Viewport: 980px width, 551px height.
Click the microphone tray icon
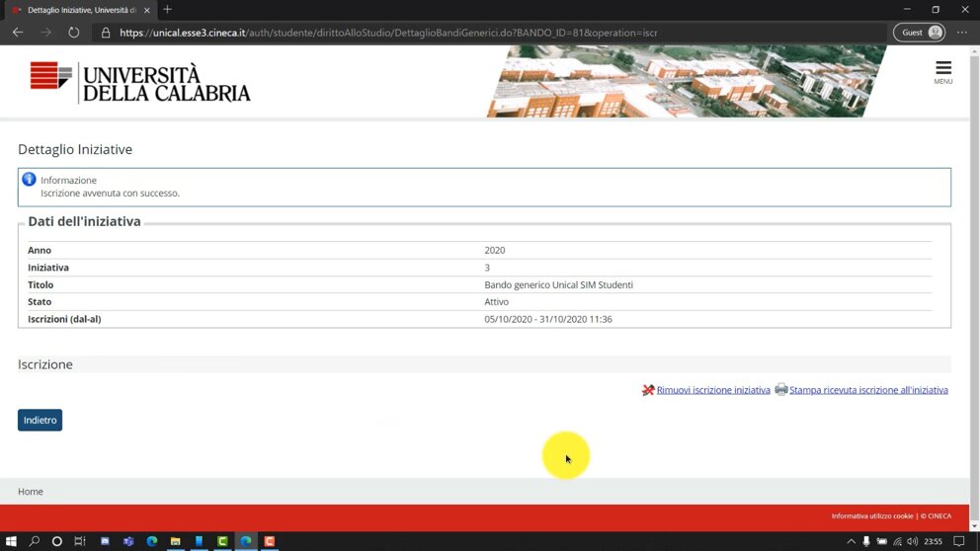click(865, 541)
